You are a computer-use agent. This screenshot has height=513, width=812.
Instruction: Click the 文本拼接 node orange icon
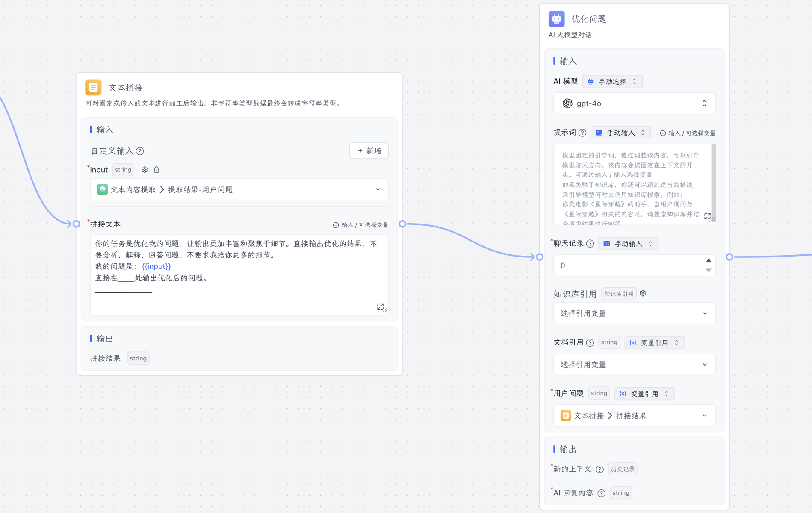(93, 87)
